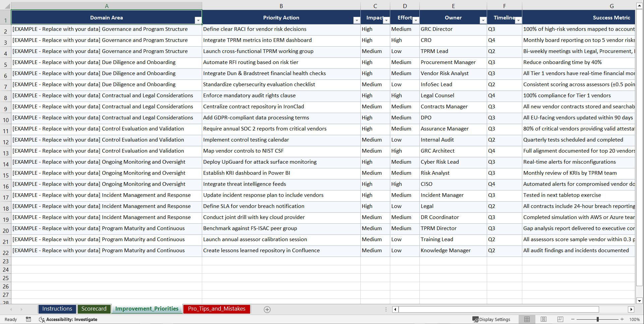
Task: Switch to Normal view in the status bar
Action: tap(527, 319)
